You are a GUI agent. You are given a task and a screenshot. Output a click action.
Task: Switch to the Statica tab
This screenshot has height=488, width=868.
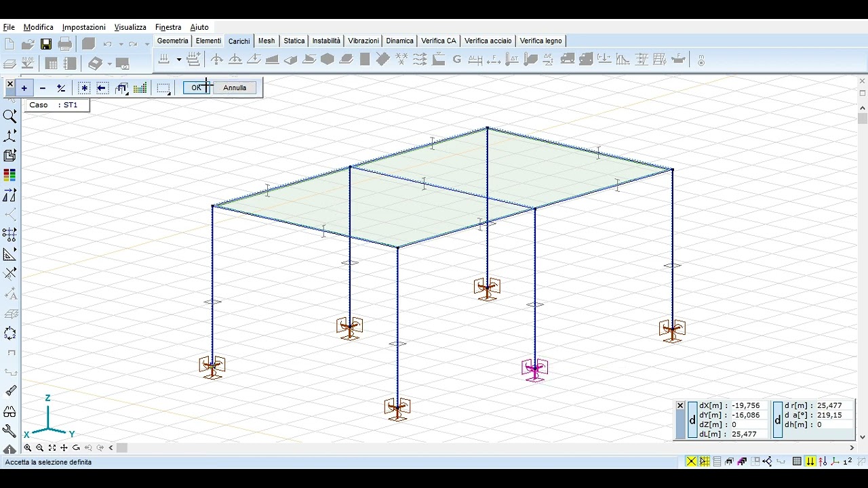(x=294, y=41)
